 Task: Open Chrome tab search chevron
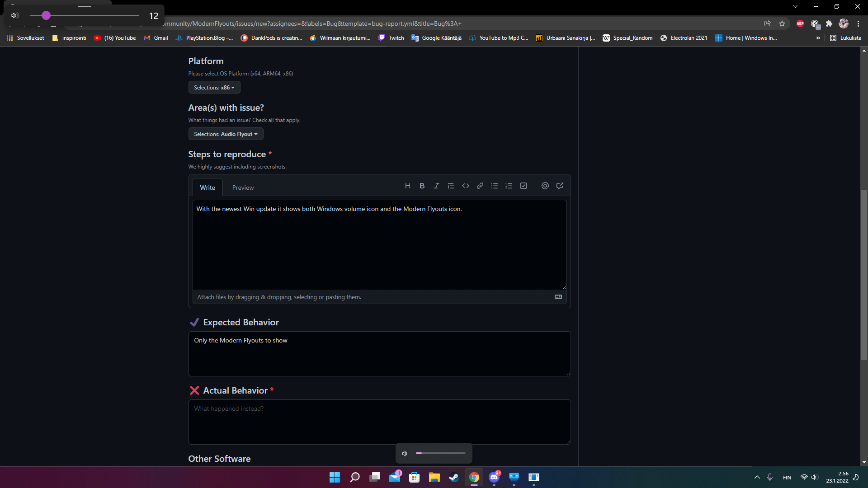pyautogui.click(x=795, y=6)
